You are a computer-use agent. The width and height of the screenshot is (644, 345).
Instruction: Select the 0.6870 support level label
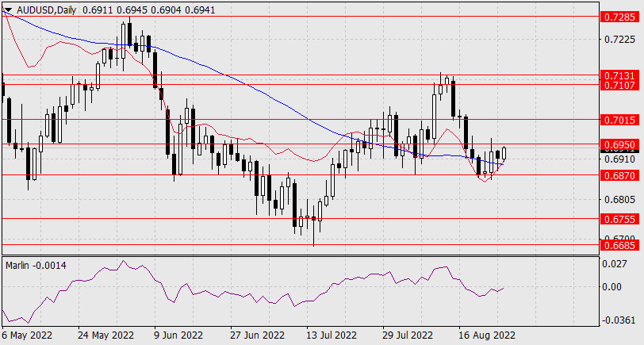tap(617, 174)
